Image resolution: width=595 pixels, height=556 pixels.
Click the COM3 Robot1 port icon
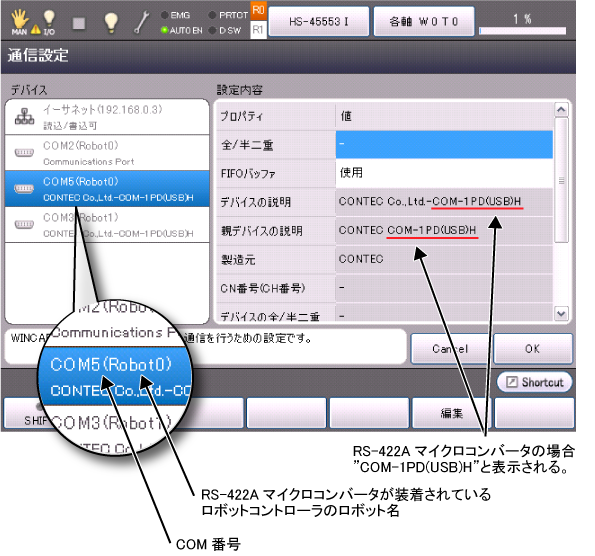pos(24,224)
